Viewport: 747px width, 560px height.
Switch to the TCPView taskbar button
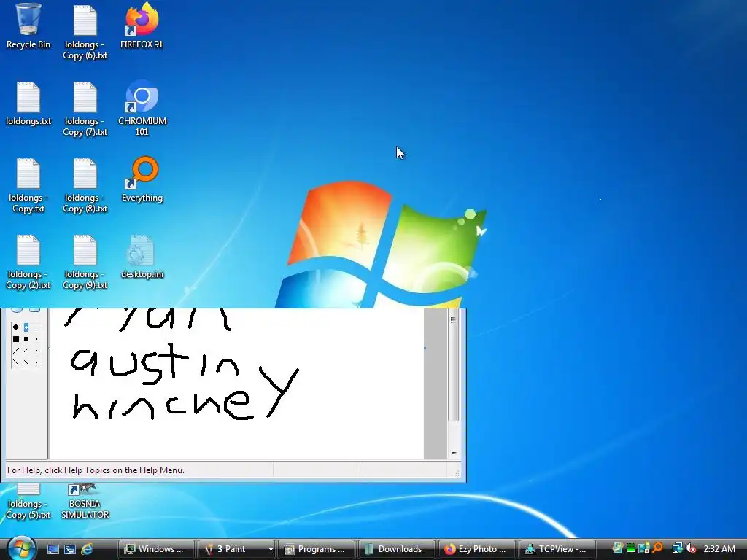point(557,549)
